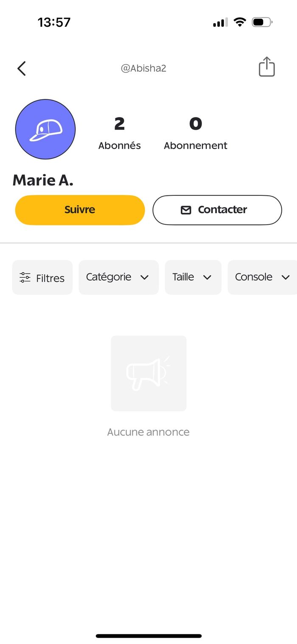The height and width of the screenshot is (644, 297).
Task: Tap the cellular signal bars icon
Action: (x=220, y=22)
